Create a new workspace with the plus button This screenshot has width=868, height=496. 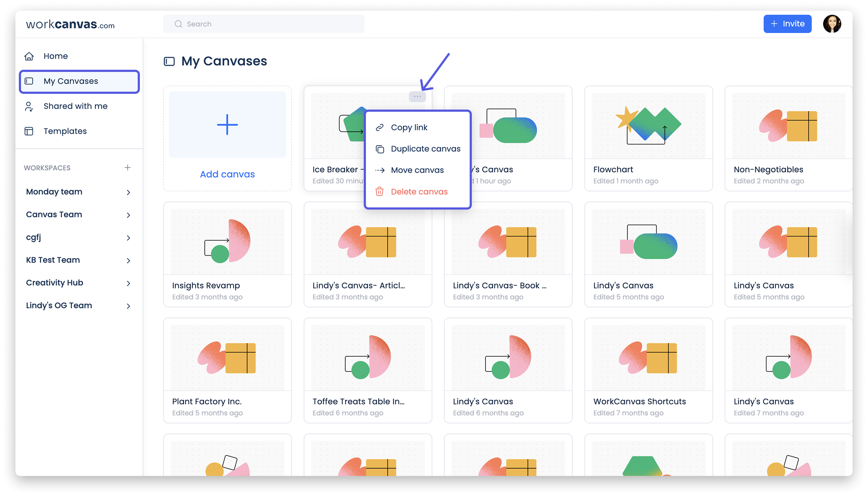point(128,167)
